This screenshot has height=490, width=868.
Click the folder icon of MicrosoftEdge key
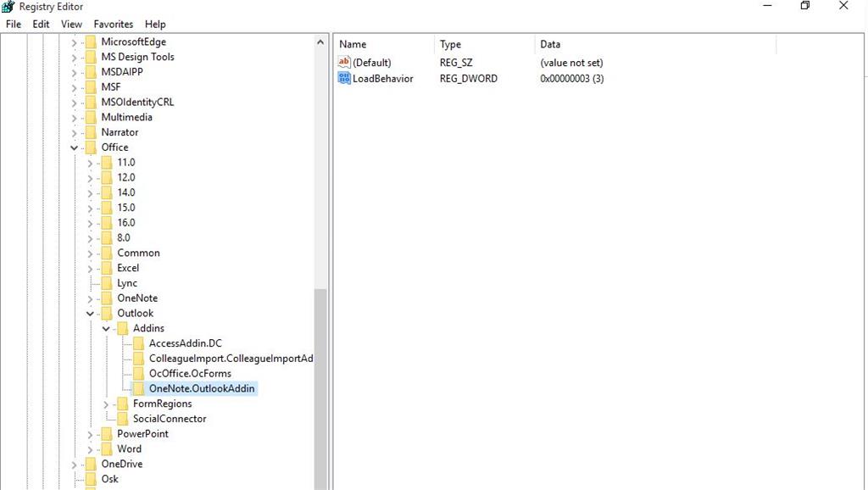tap(91, 42)
